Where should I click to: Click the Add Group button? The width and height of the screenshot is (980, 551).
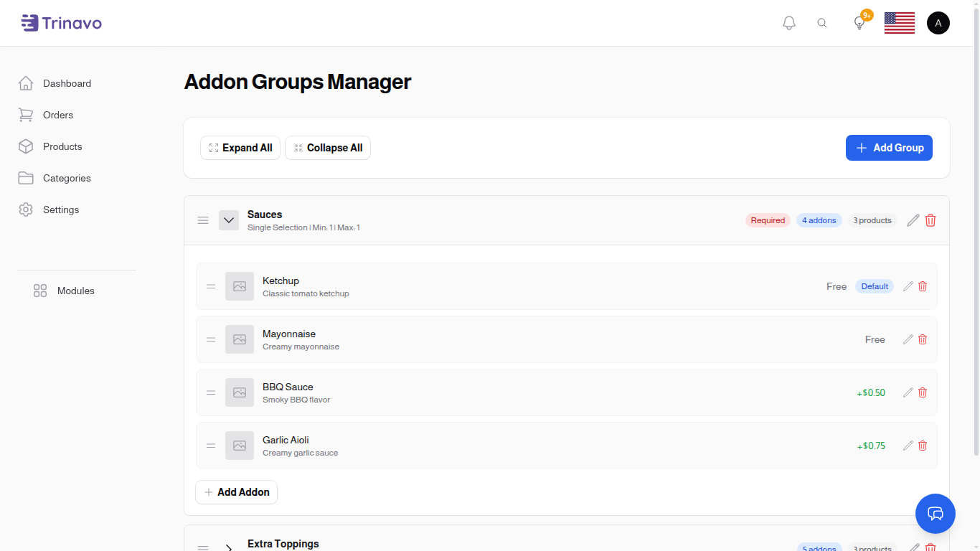pos(889,148)
